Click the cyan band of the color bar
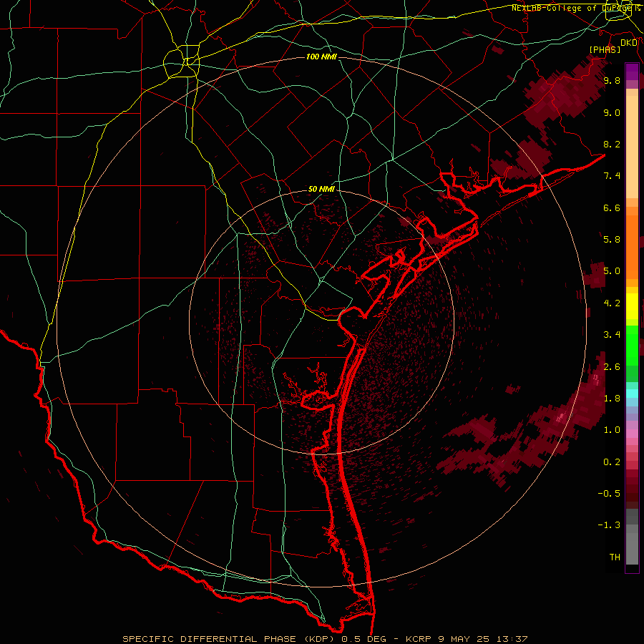Viewport: 644px width, 644px height. pos(632,394)
